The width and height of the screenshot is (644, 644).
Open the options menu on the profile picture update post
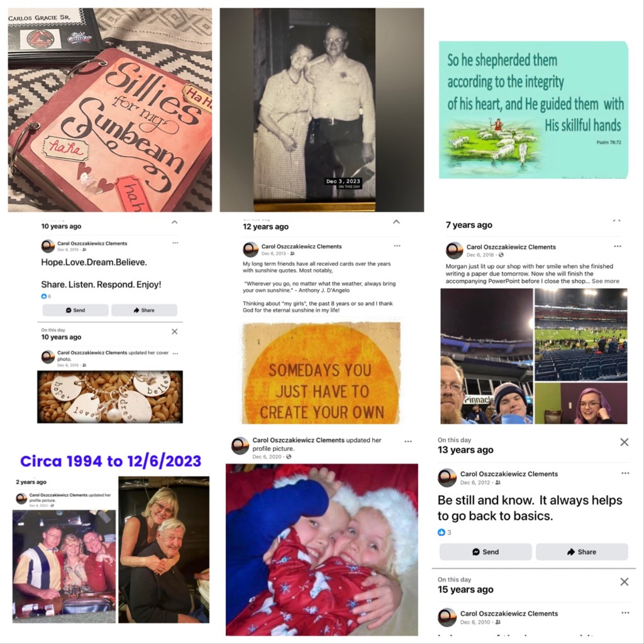coord(408,441)
